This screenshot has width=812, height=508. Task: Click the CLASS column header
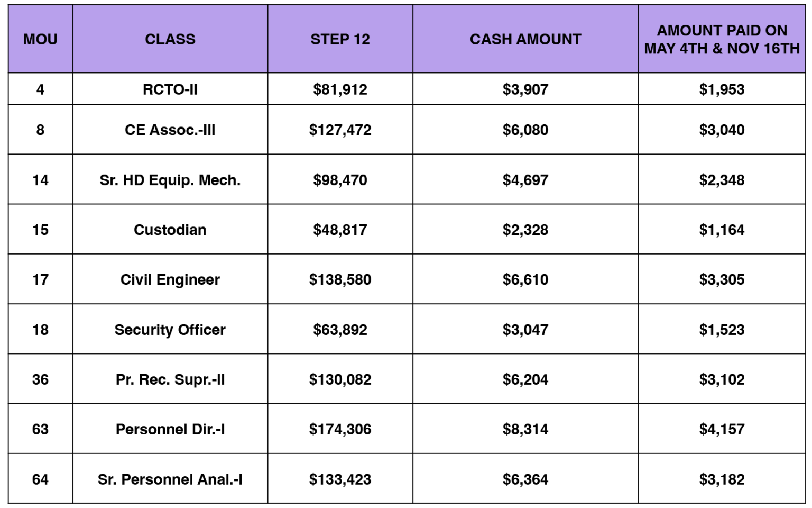point(170,39)
